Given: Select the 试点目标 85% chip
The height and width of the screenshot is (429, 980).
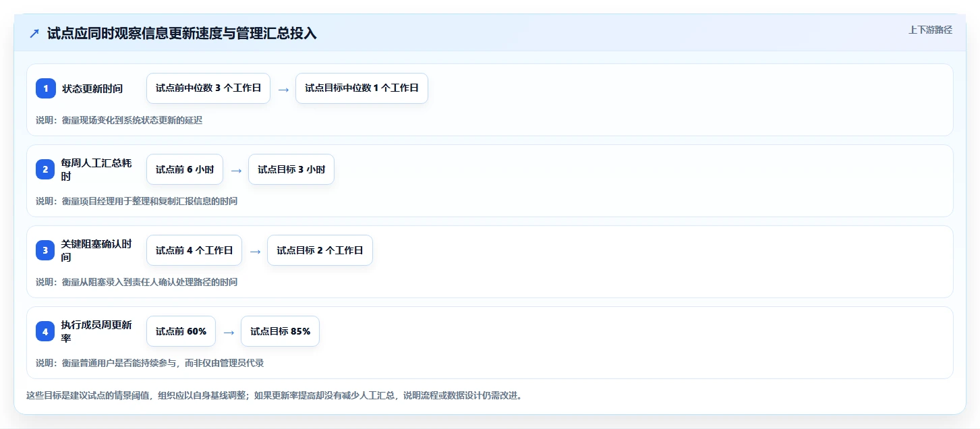Looking at the screenshot, I should pyautogui.click(x=280, y=331).
